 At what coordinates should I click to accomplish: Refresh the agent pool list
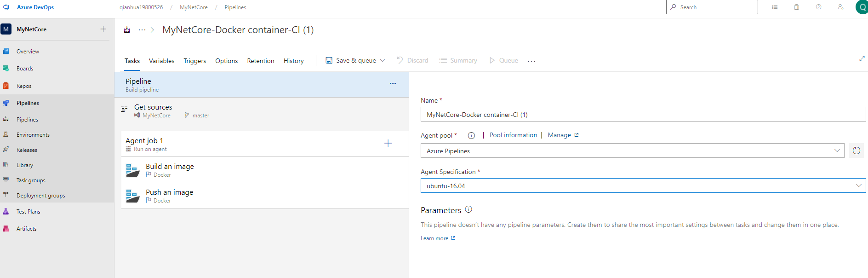(x=856, y=151)
